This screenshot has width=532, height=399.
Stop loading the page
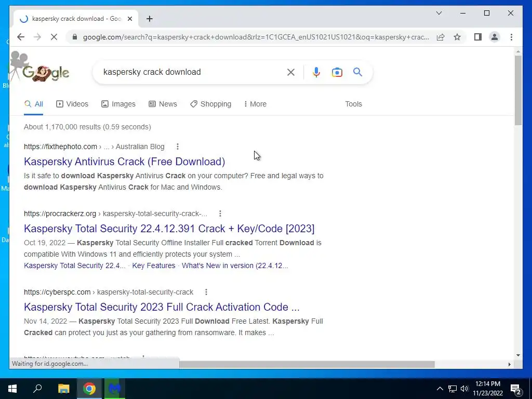point(54,37)
